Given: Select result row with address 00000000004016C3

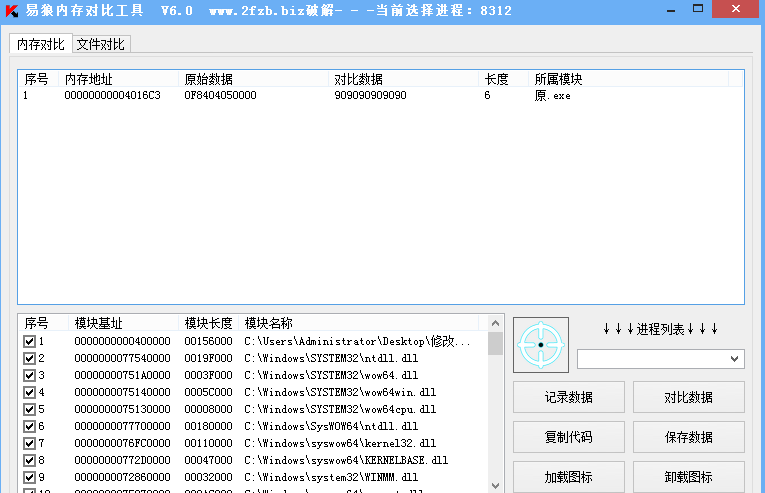Looking at the screenshot, I should 112,96.
